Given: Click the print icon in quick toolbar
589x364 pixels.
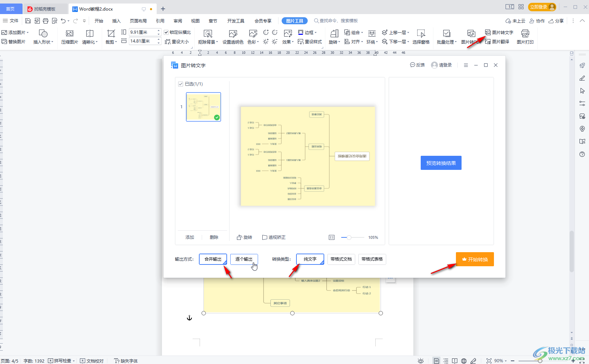Looking at the screenshot, I should click(45, 21).
